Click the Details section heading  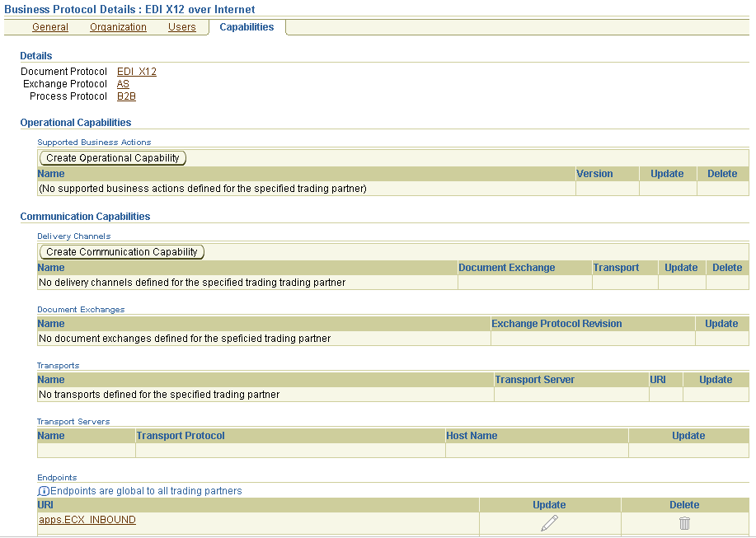(36, 55)
